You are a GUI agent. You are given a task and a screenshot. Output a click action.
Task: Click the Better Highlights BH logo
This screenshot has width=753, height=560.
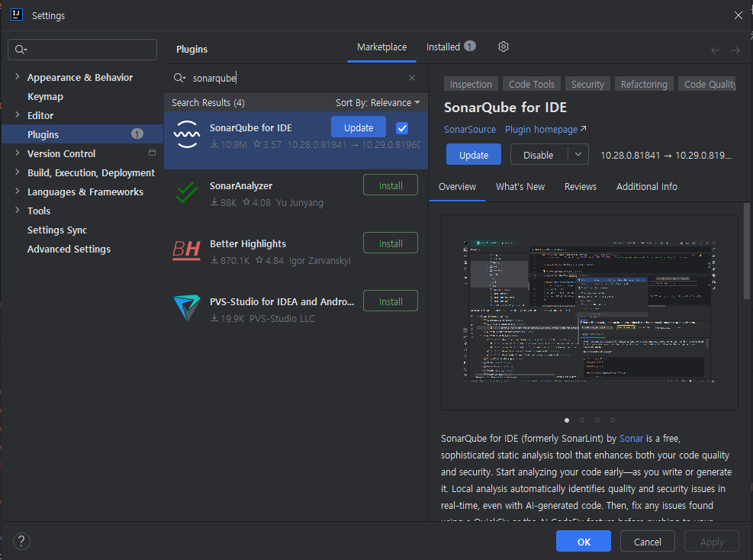click(186, 250)
